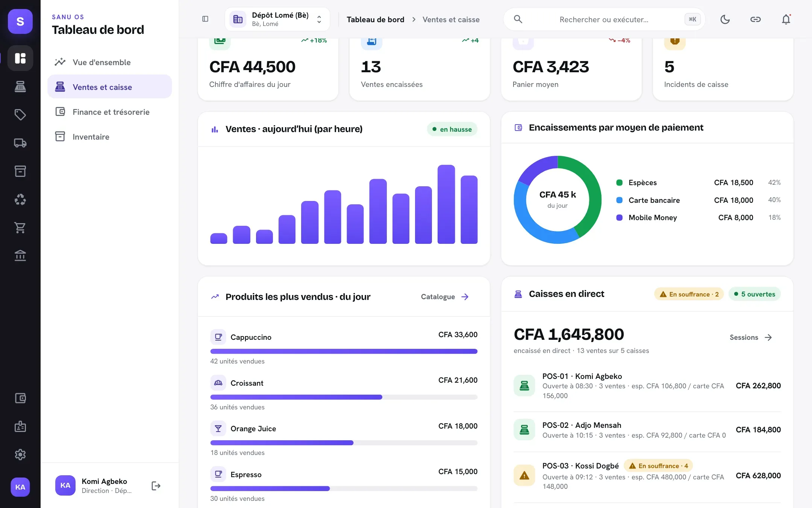812x508 pixels.
Task: Open the recycling icon in rail
Action: pyautogui.click(x=20, y=199)
